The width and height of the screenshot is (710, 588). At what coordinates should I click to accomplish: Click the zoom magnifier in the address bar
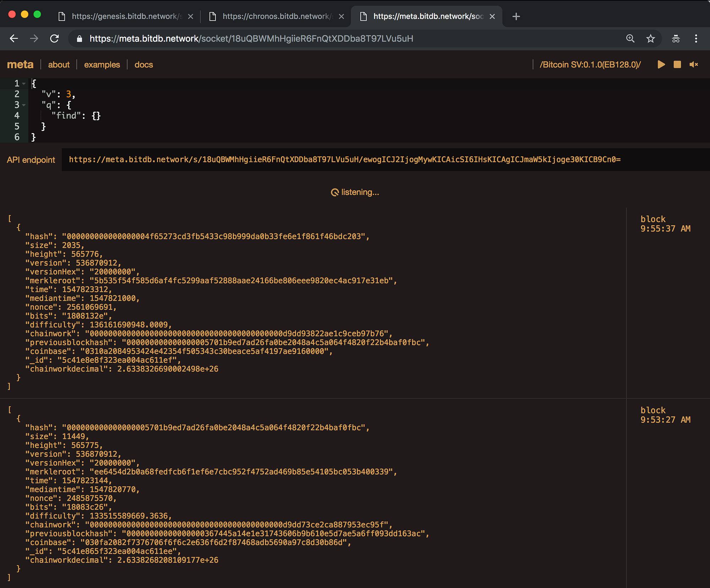tap(630, 38)
